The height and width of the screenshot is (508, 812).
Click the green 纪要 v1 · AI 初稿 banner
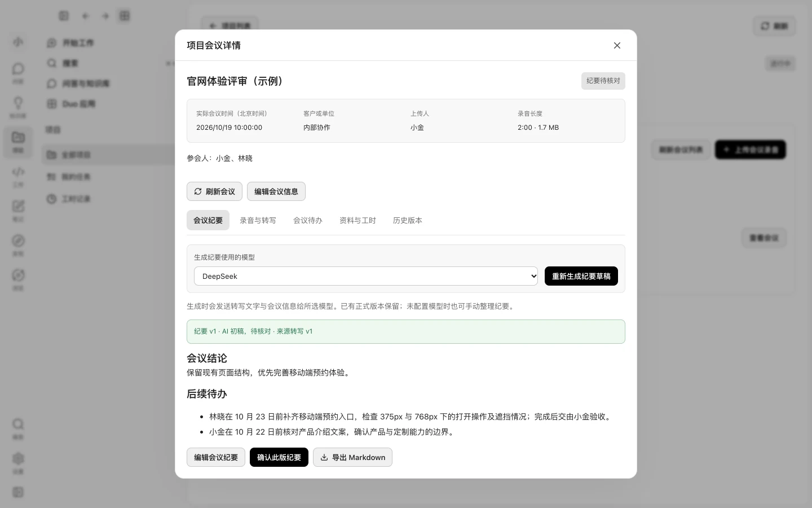click(x=406, y=331)
